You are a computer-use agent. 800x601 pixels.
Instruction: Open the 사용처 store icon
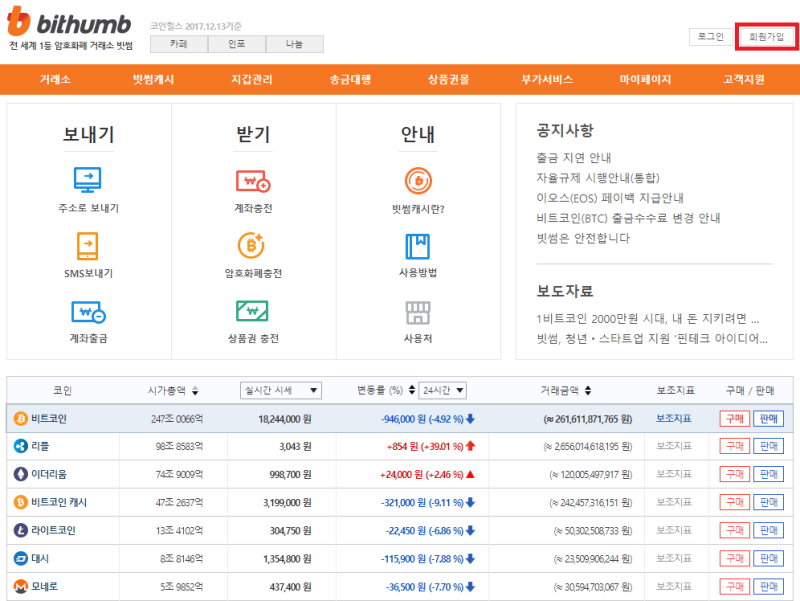(x=418, y=312)
